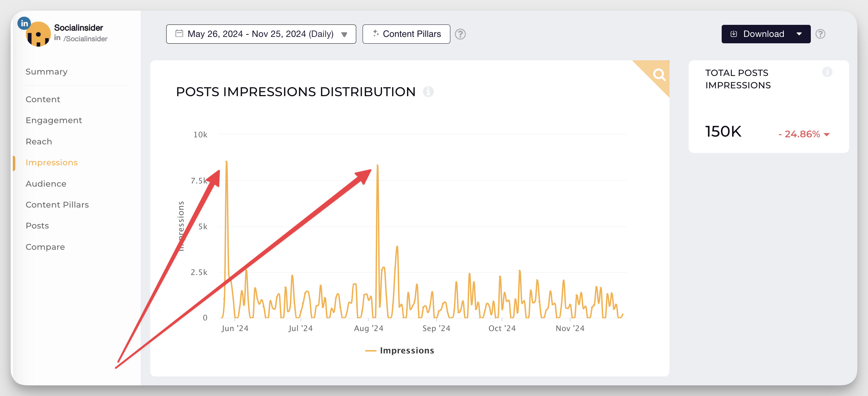Image resolution: width=868 pixels, height=396 pixels.
Task: Open the Compare section
Action: tap(45, 247)
